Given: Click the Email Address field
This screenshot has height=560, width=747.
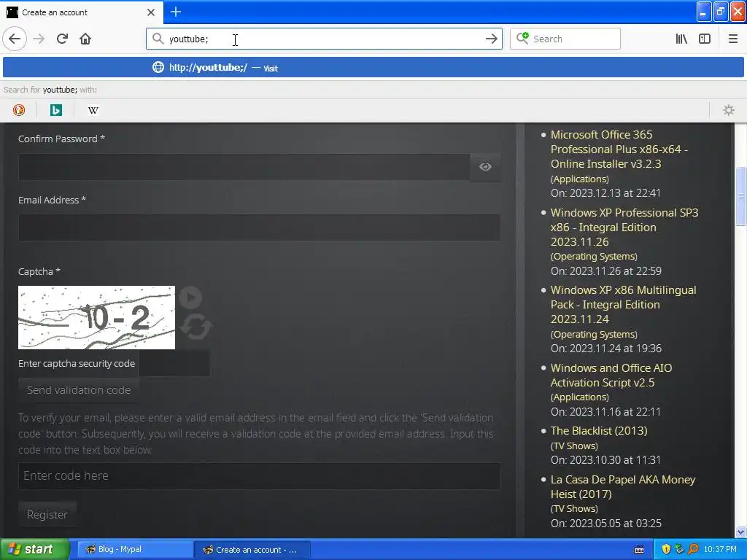Looking at the screenshot, I should click(259, 227).
